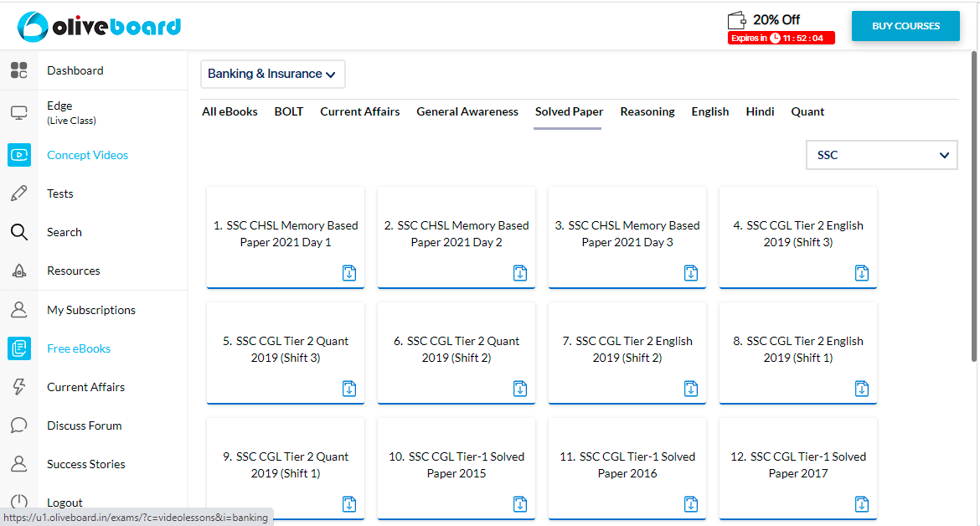
Task: Open the Search sidebar link
Action: 64,232
